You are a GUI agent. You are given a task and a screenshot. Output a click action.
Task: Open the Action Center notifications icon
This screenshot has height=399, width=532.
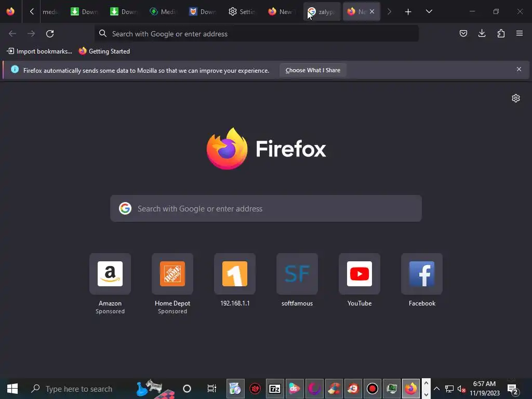coord(513,389)
